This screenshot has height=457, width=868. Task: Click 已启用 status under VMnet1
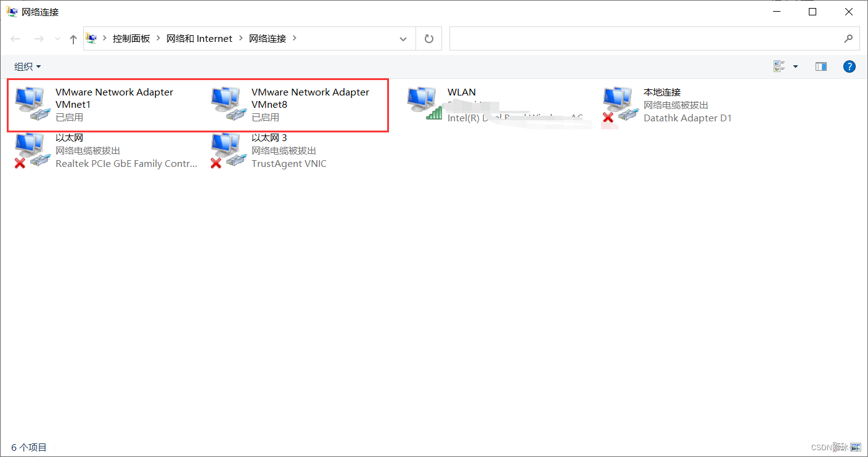69,117
